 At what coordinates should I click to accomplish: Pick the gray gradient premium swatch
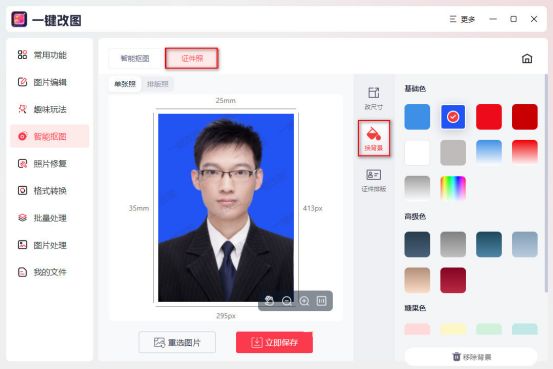[453, 244]
